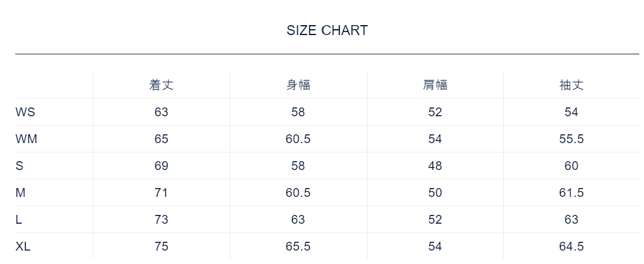Click the 肩幅 column header
This screenshot has width=644, height=264.
coord(435,85)
